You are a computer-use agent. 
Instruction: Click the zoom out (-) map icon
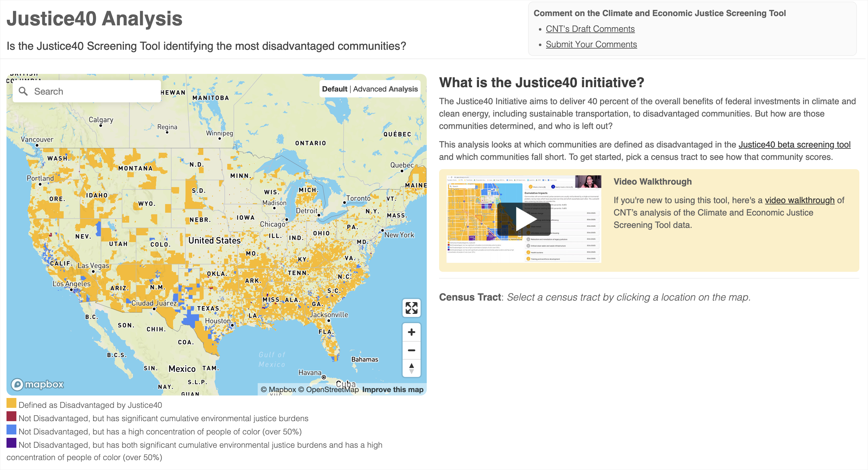412,350
